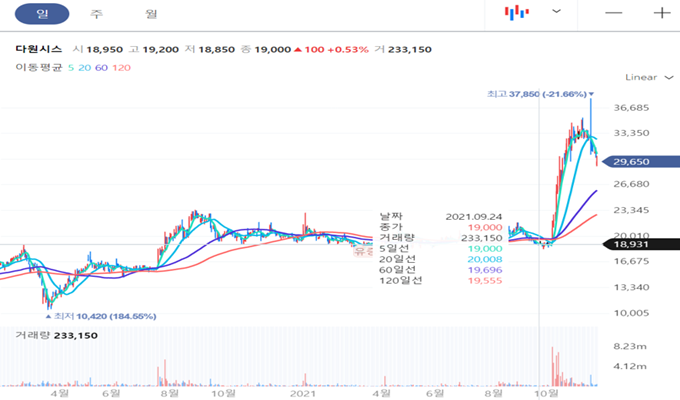Screen dimensions: 680x400
Task: Click the 60일선 value 19,696
Action: click(485, 270)
